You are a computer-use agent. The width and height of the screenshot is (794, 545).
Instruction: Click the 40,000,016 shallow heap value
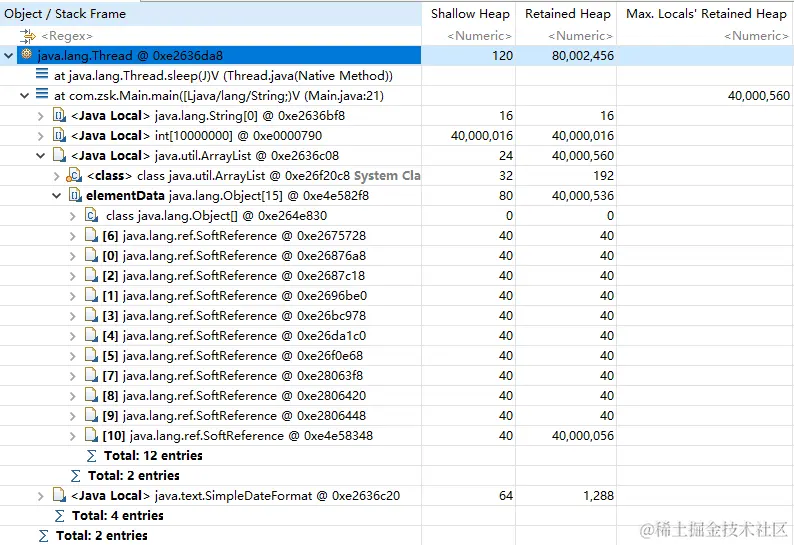[482, 136]
